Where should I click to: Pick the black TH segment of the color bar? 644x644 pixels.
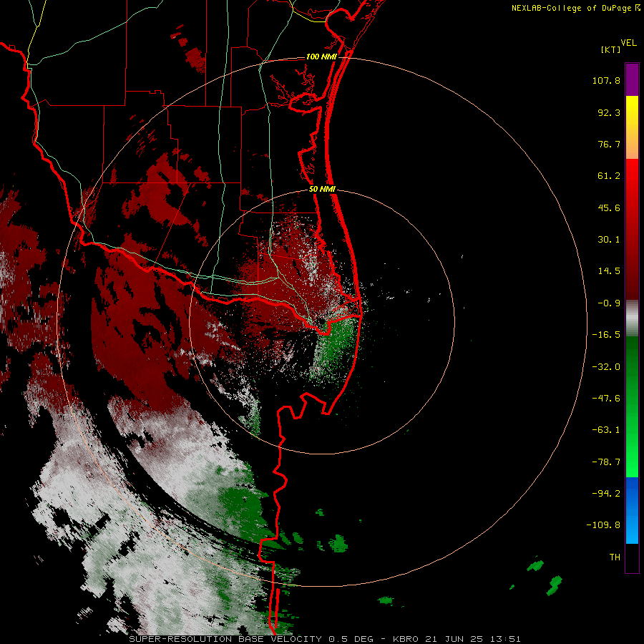[632, 557]
